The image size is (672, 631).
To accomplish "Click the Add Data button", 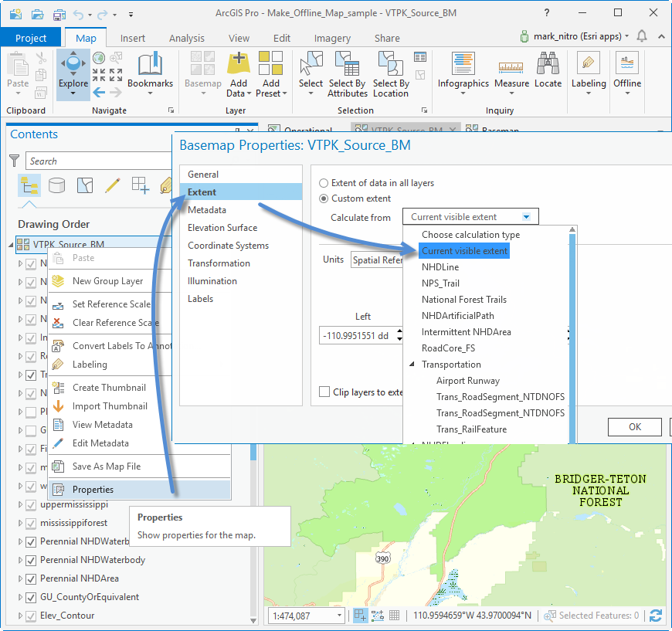I will (239, 73).
